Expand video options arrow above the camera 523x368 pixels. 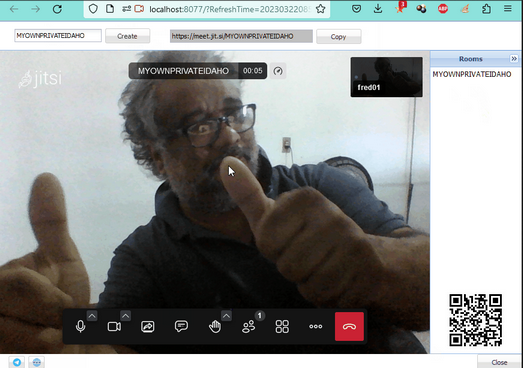coord(126,316)
